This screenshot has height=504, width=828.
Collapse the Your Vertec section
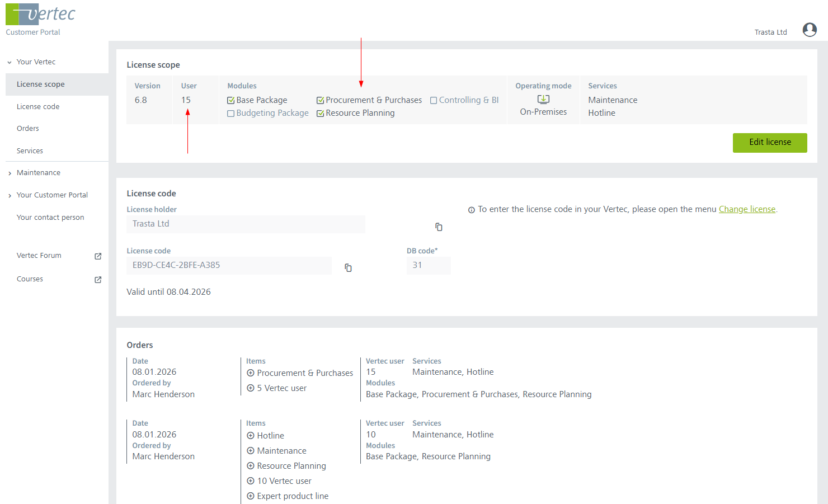tap(10, 62)
